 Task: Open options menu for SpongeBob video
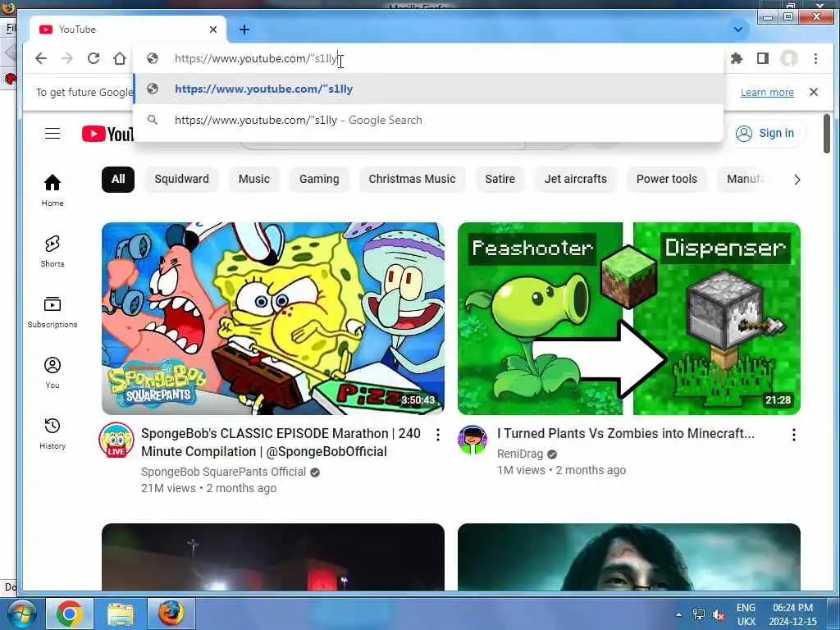click(438, 435)
